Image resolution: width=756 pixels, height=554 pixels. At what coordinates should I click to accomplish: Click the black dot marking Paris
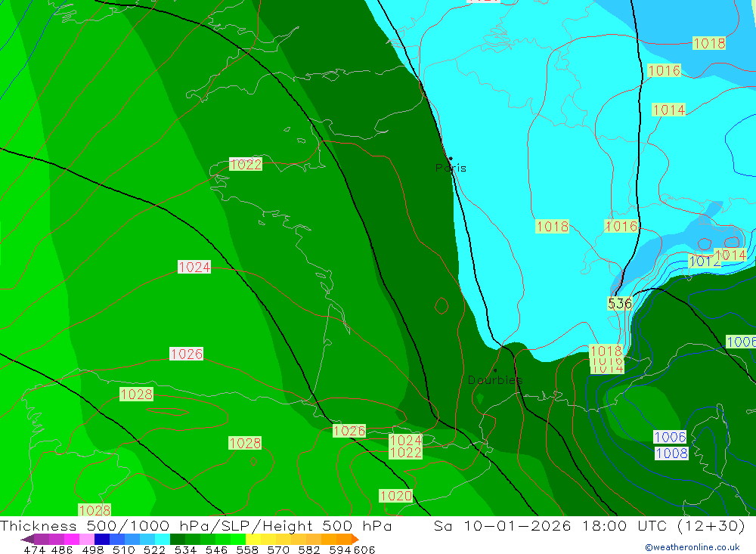pyautogui.click(x=451, y=158)
